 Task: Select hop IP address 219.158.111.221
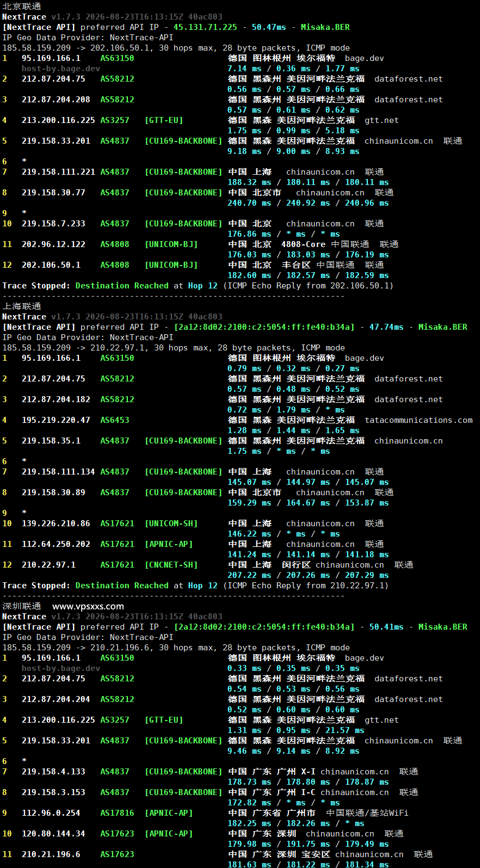(x=58, y=172)
